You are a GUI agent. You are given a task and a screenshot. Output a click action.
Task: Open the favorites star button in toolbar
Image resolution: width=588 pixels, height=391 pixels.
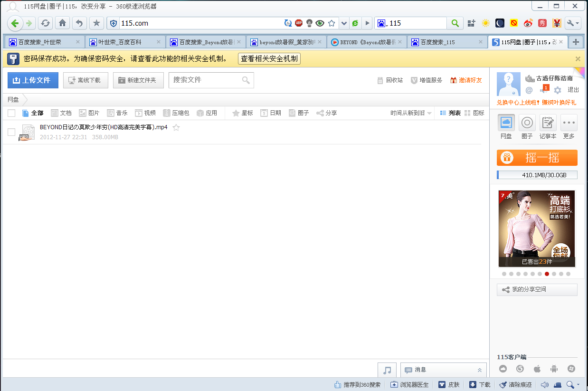pos(96,23)
